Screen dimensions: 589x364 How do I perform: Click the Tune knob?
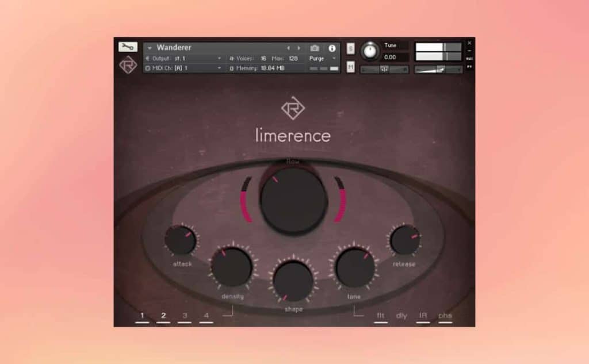click(370, 52)
